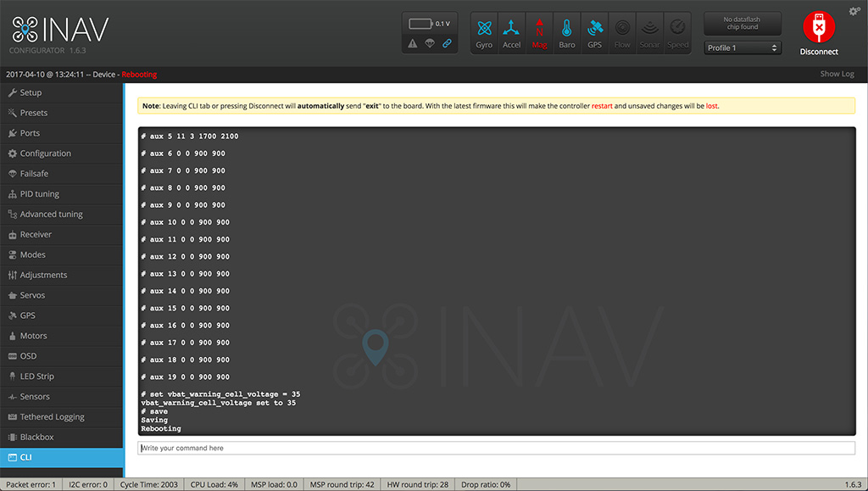Click the Baro sensor icon
The image size is (868, 491).
tap(566, 33)
